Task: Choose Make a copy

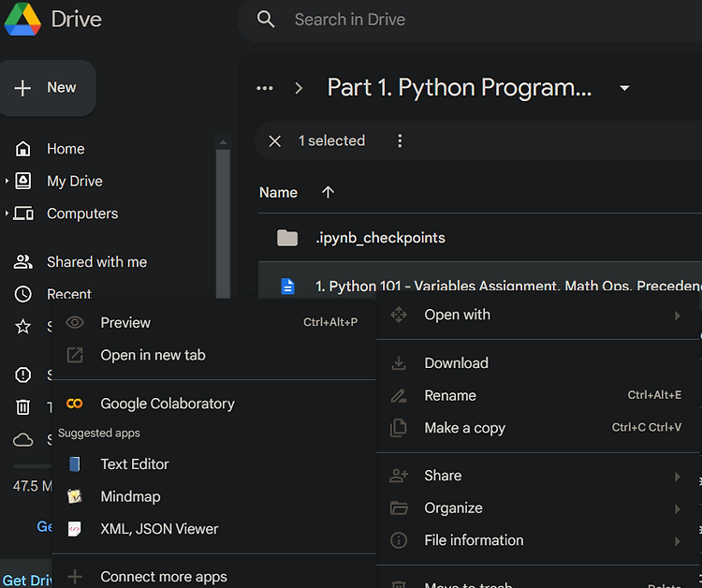Action: [x=537, y=428]
